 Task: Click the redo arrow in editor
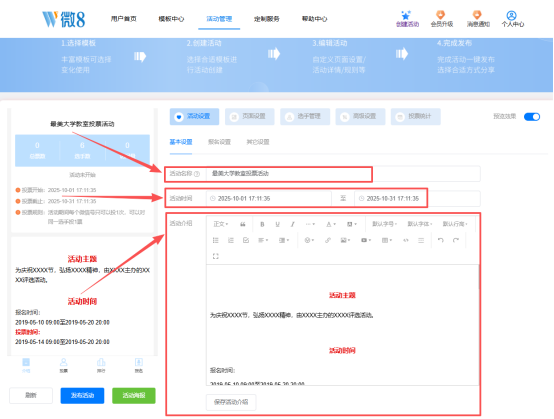[x=456, y=240]
